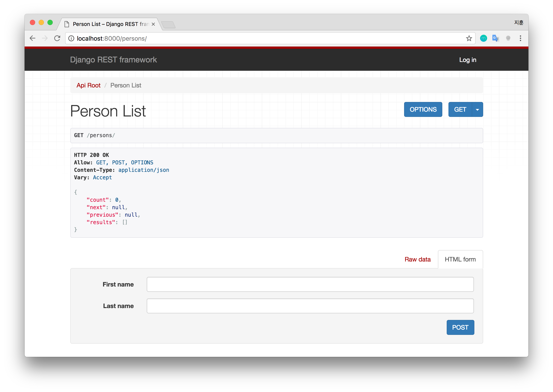Focus the First name input field
553x392 pixels.
tap(310, 284)
